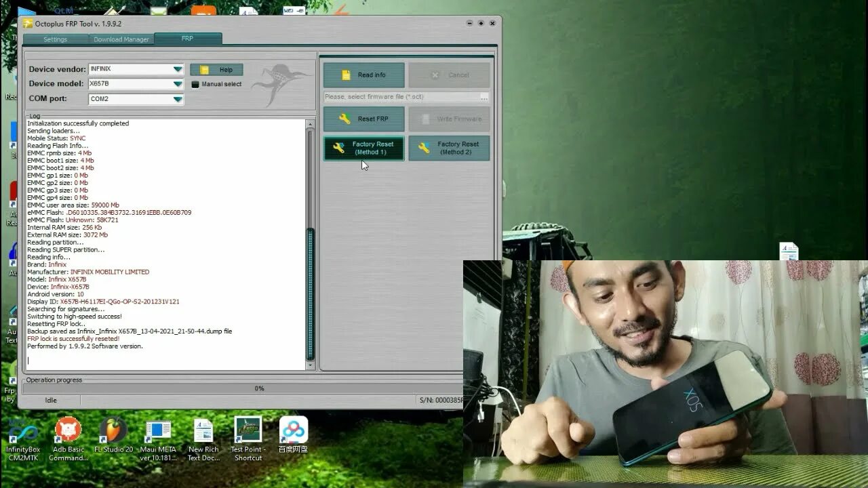Viewport: 868px width, 488px height.
Task: Run Factory Reset (Method 1)
Action: click(364, 148)
